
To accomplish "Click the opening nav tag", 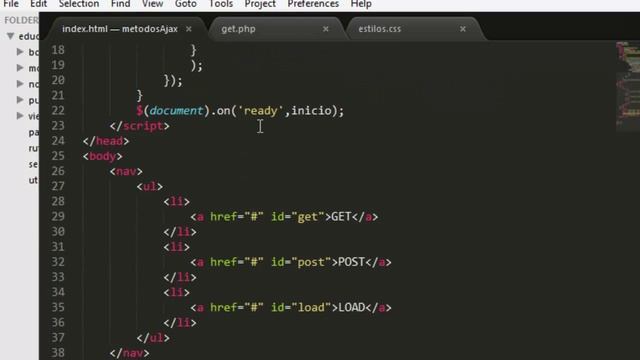I will point(126,171).
